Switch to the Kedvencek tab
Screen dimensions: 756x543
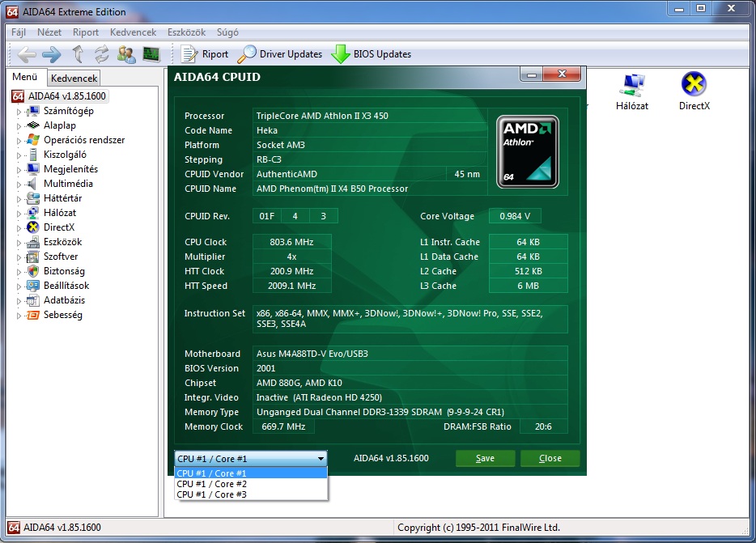tap(74, 78)
